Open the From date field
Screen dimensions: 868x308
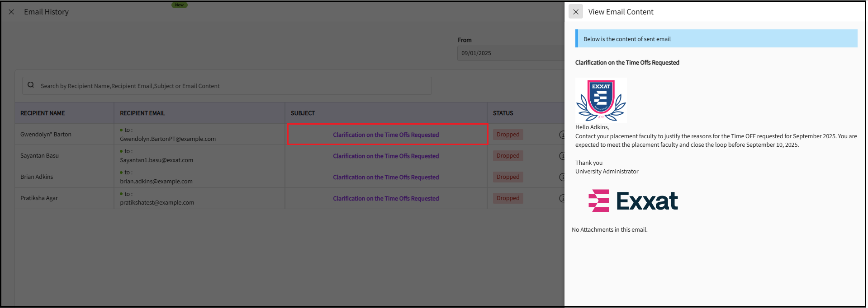(510, 53)
